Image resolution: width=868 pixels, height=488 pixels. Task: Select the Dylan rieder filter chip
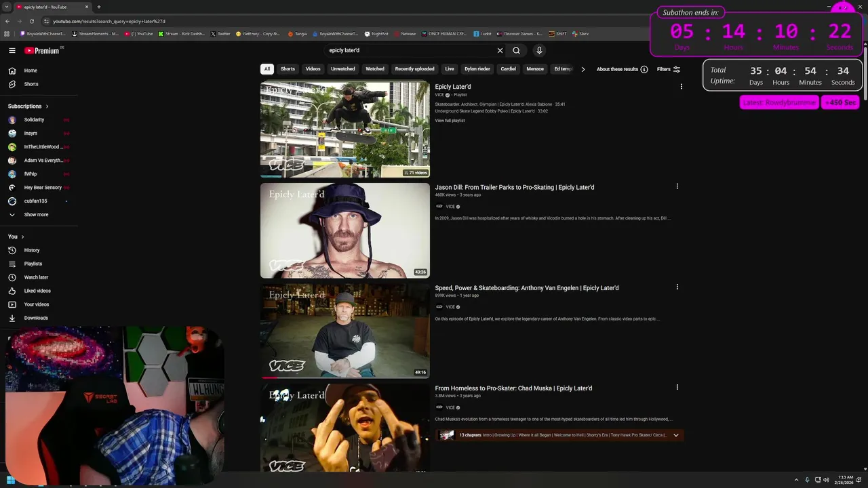coord(477,69)
